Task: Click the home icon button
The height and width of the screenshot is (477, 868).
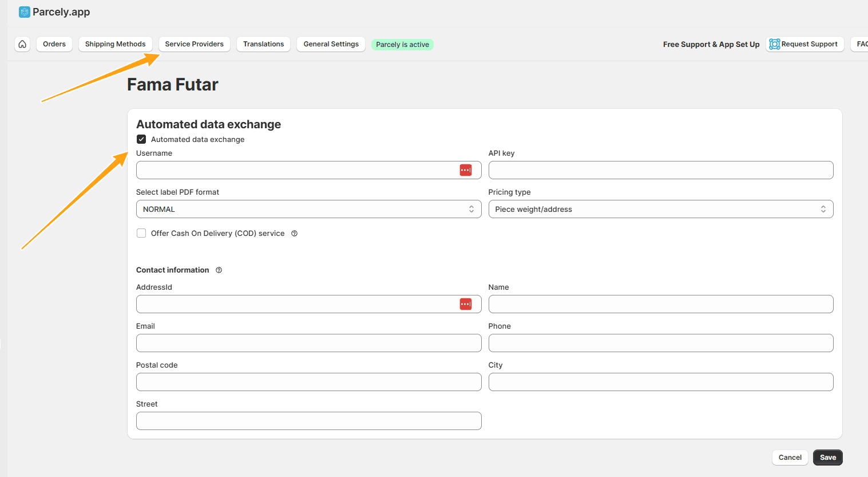Action: (x=22, y=44)
